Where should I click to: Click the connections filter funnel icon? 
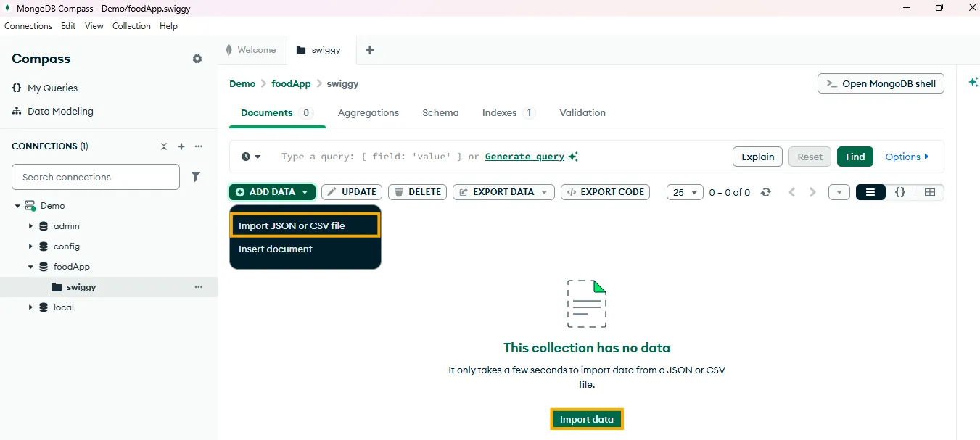[196, 177]
